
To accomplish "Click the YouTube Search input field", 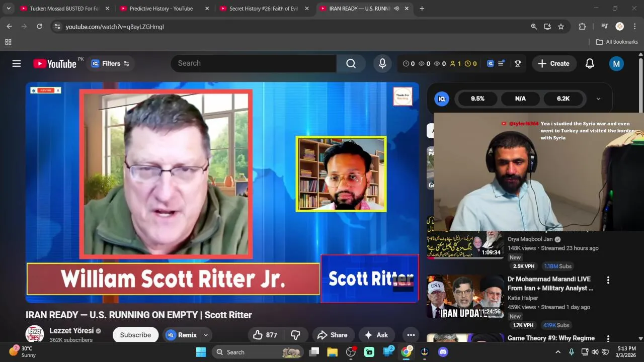I will [254, 63].
